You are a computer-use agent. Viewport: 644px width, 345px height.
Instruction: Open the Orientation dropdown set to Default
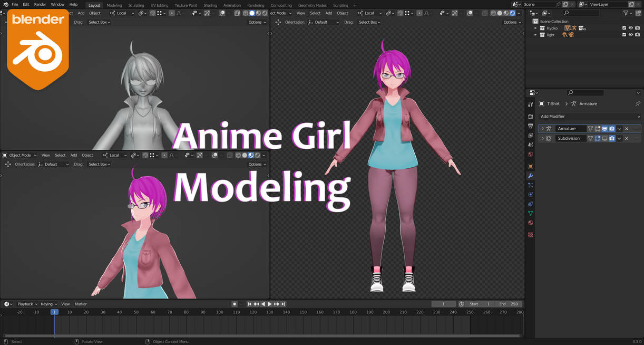[x=55, y=164]
